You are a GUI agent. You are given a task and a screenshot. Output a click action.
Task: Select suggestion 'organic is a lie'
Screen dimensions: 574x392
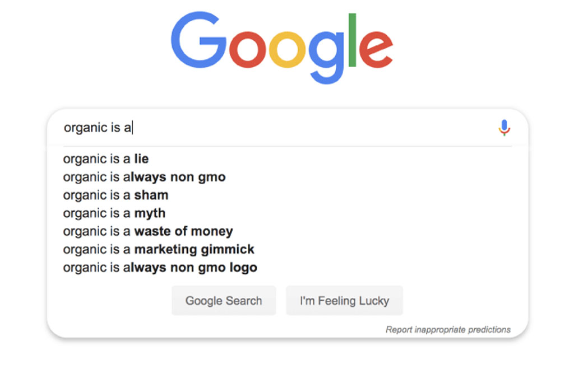click(106, 159)
